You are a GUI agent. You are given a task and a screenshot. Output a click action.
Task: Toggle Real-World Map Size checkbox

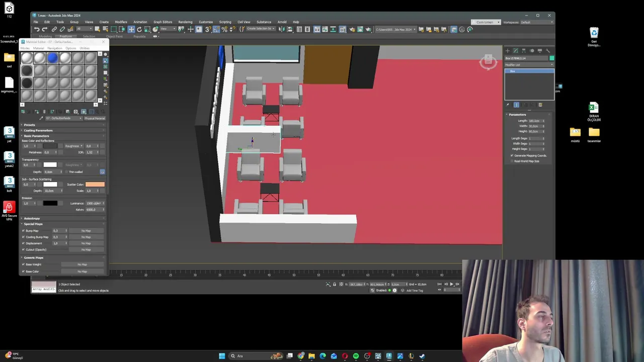pyautogui.click(x=512, y=161)
